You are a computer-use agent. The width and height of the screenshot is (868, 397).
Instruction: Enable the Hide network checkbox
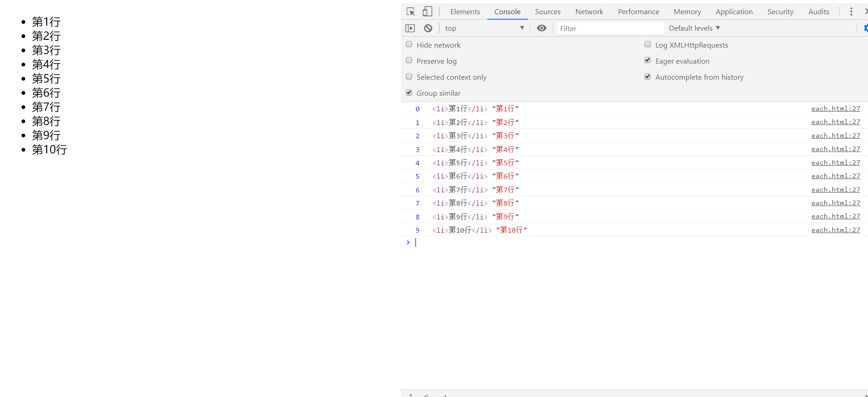(409, 44)
